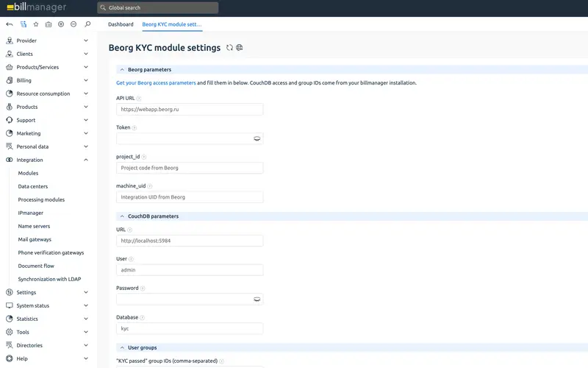Open the menu search magnifier icon
The image size is (588, 368).
point(87,24)
